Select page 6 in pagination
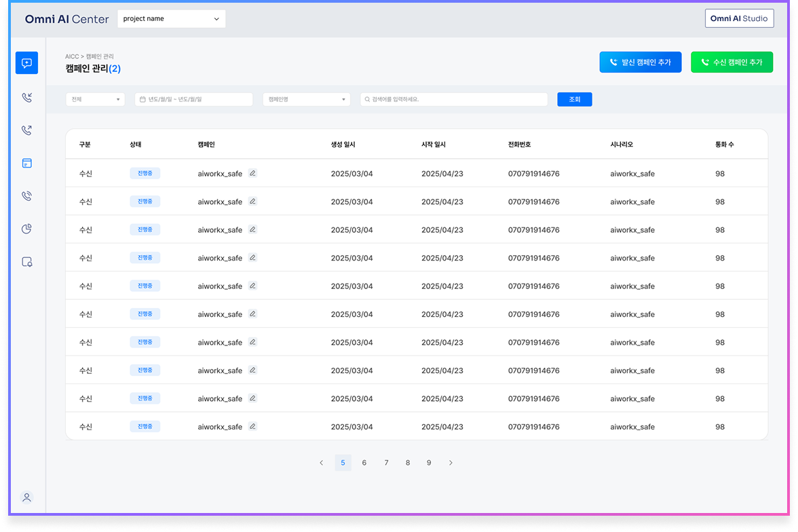This screenshot has width=798, height=532. [x=364, y=463]
